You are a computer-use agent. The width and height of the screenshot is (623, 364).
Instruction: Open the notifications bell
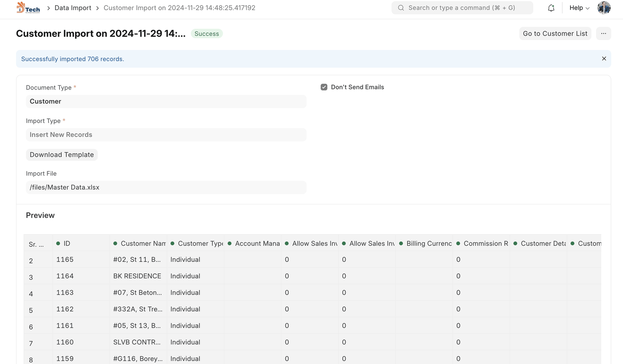pyautogui.click(x=551, y=8)
